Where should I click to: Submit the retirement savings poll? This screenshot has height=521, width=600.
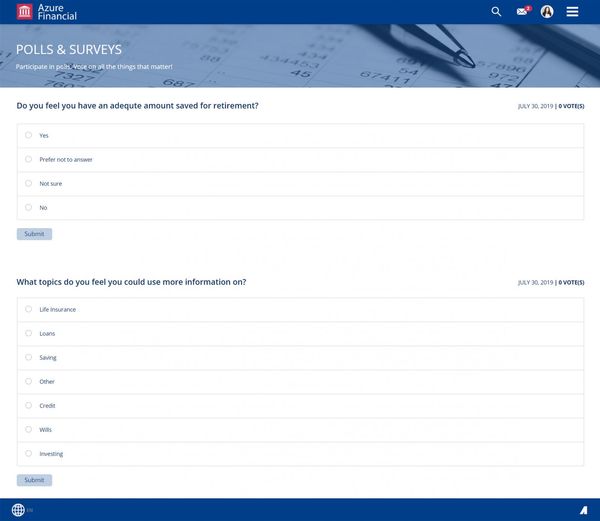[x=34, y=234]
